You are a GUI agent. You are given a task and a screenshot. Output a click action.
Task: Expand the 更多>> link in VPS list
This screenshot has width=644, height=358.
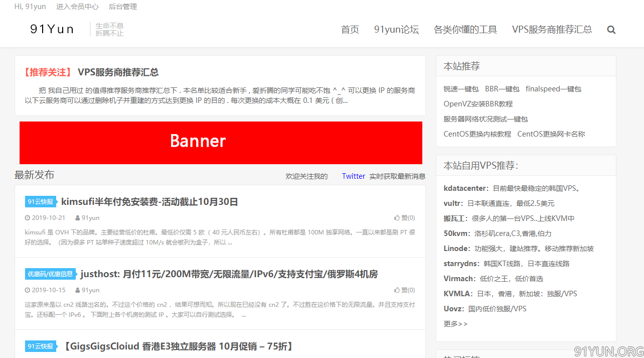click(455, 324)
